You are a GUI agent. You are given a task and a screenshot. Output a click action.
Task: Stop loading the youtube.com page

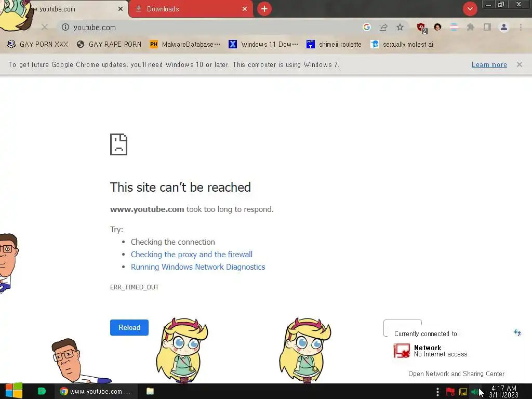45,27
